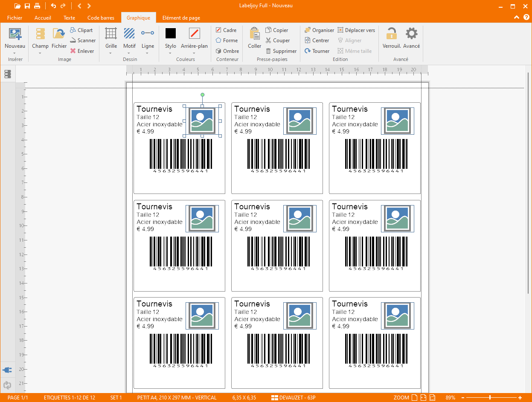The image size is (532, 402).
Task: Load an image from Fichier in Image group
Action: (59, 38)
